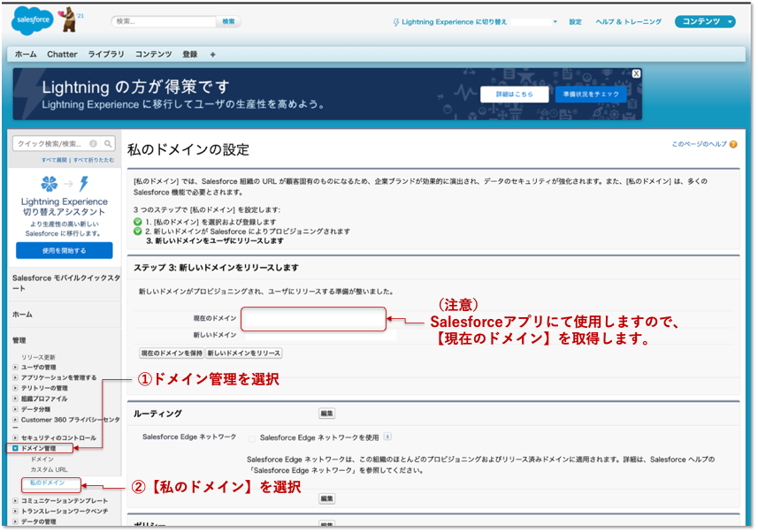The height and width of the screenshot is (532, 758).
Task: Click the 現在のドメイン value field
Action: [313, 319]
